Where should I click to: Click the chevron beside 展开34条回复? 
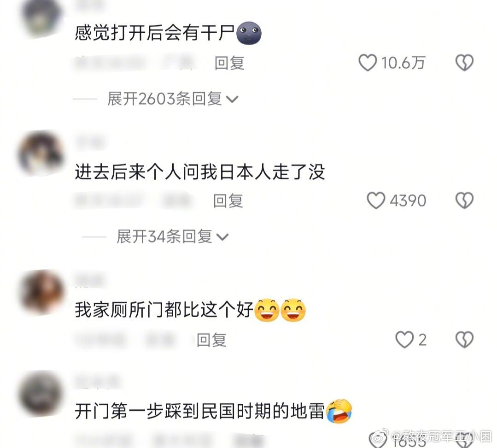coord(222,237)
